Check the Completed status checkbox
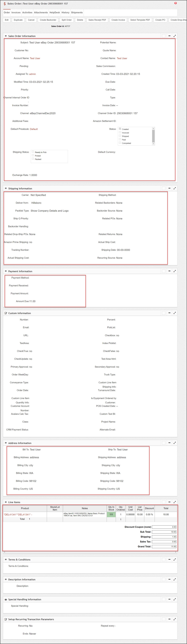The image size is (187, 644). point(120,143)
